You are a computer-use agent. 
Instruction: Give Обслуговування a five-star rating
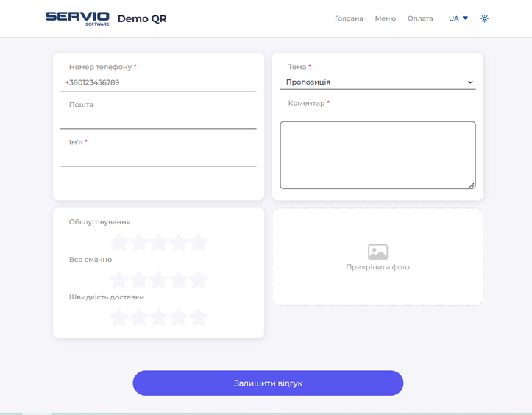point(198,242)
